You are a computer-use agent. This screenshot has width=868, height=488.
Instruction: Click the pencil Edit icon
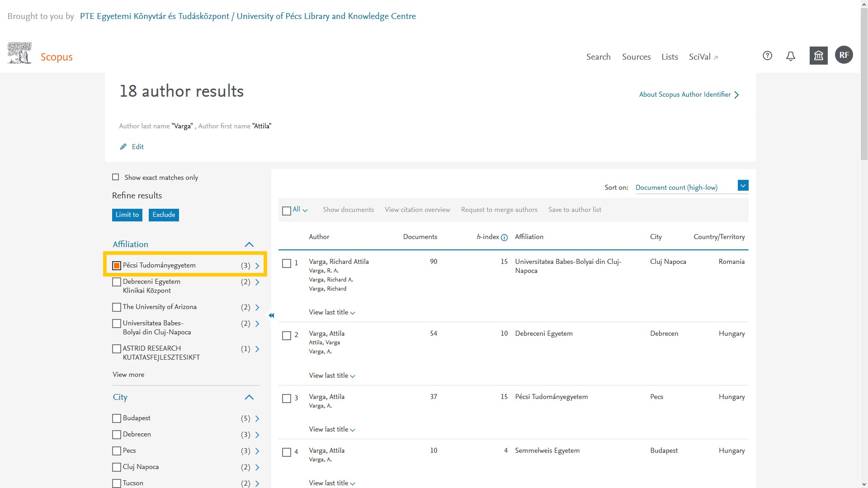tap(123, 147)
